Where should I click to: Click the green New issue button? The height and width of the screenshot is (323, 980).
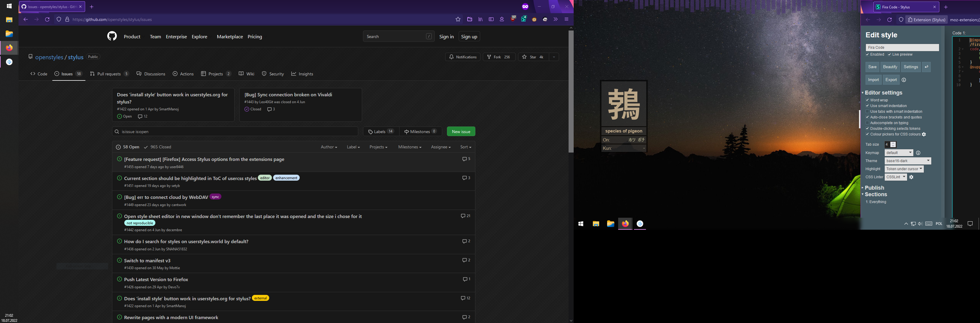point(461,131)
